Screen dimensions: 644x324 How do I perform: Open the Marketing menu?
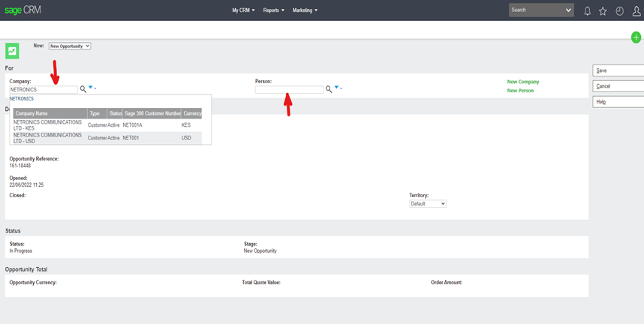point(305,10)
